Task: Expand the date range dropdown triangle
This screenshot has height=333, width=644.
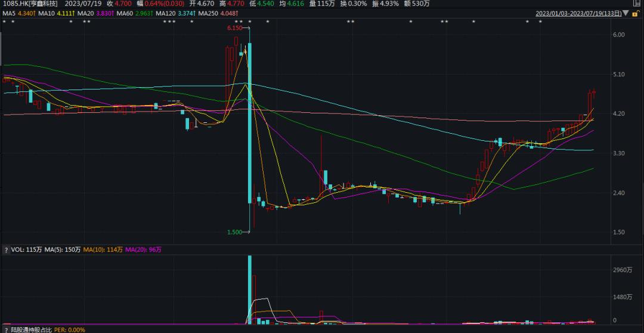Action: (x=626, y=13)
